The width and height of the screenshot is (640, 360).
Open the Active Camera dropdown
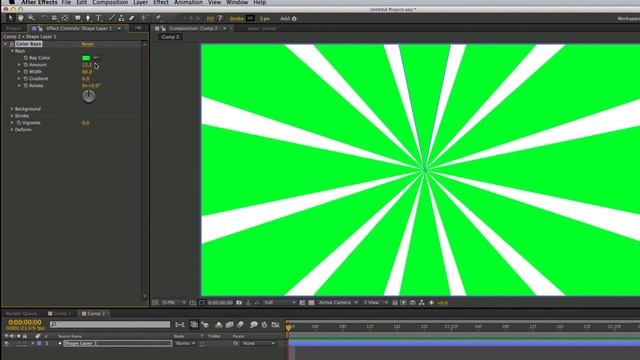point(338,302)
